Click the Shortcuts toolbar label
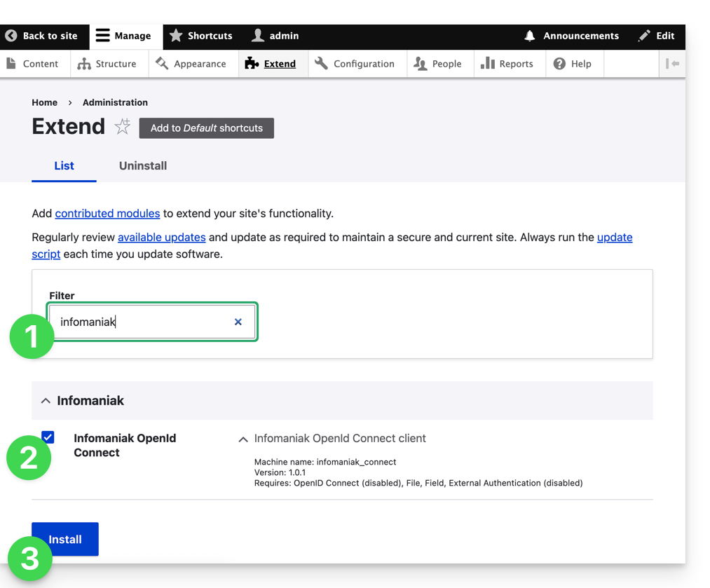This screenshot has width=710, height=588. point(210,36)
